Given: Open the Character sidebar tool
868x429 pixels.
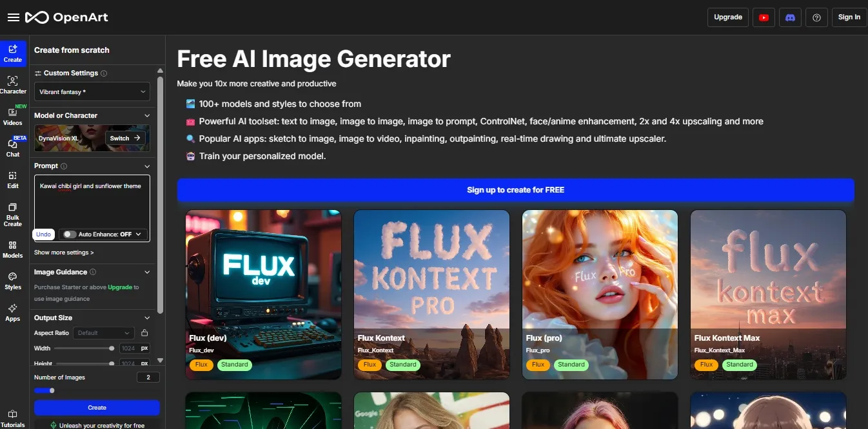Looking at the screenshot, I should (x=13, y=85).
